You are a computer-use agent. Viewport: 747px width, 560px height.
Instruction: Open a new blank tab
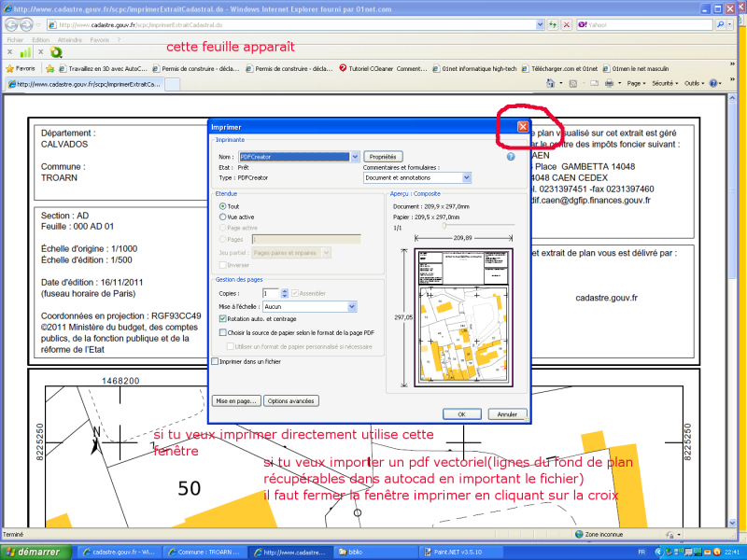[172, 84]
